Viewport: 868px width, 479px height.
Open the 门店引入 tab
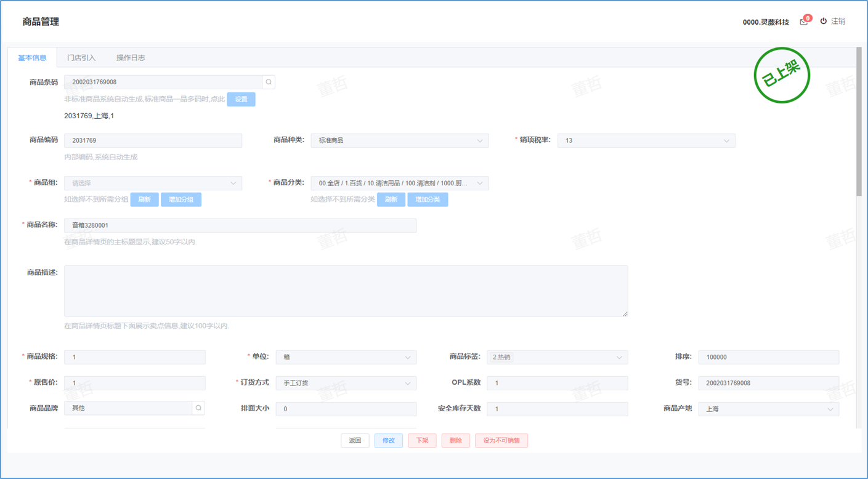[81, 58]
